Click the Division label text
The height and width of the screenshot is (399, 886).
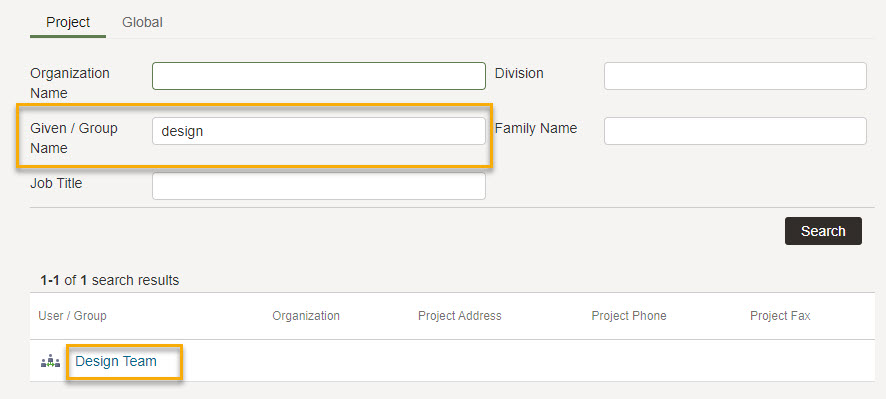519,73
